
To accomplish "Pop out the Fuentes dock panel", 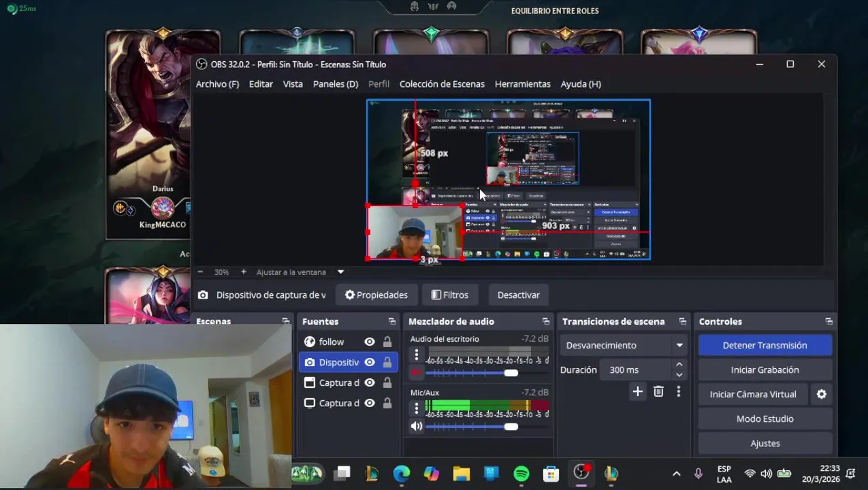I will pyautogui.click(x=392, y=321).
